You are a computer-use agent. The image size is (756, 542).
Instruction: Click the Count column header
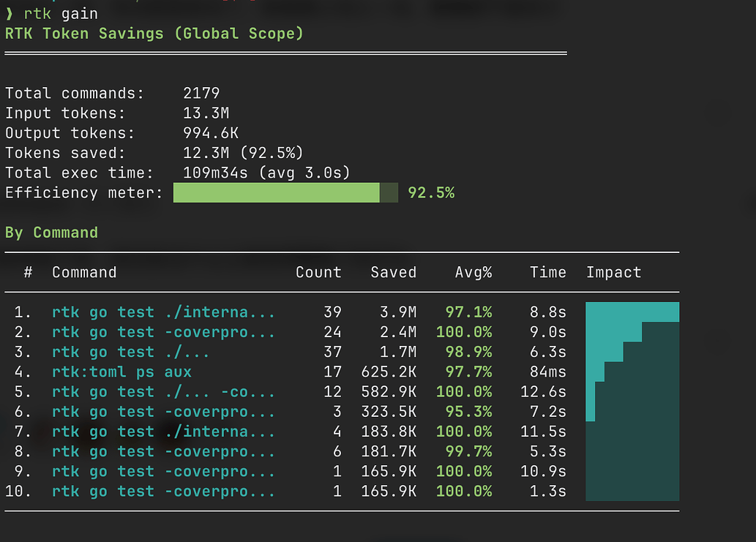tap(318, 272)
